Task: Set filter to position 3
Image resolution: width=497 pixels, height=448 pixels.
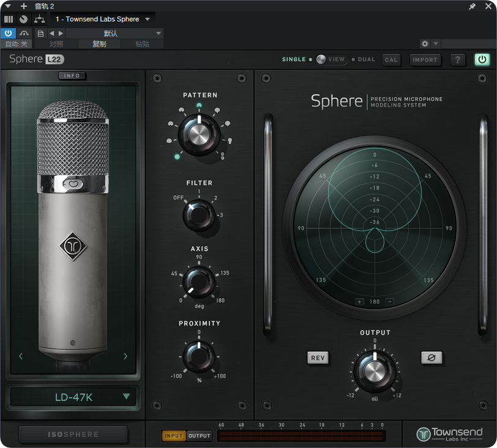Action: [x=221, y=215]
